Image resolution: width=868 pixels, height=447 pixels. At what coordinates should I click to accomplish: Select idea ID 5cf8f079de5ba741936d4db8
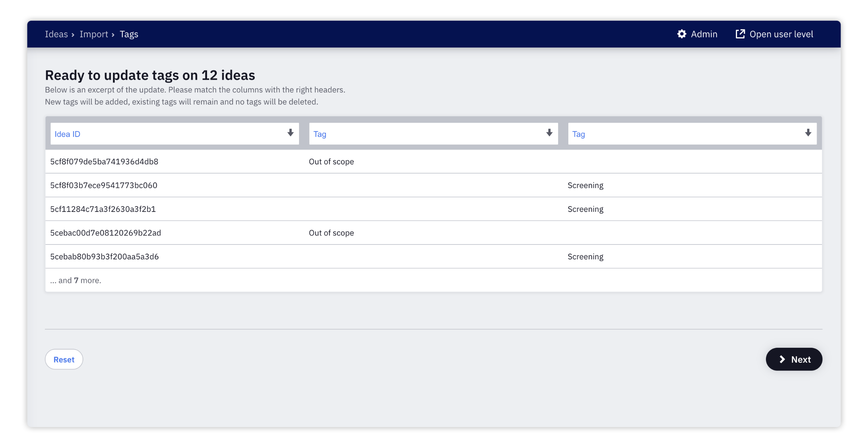tap(104, 162)
